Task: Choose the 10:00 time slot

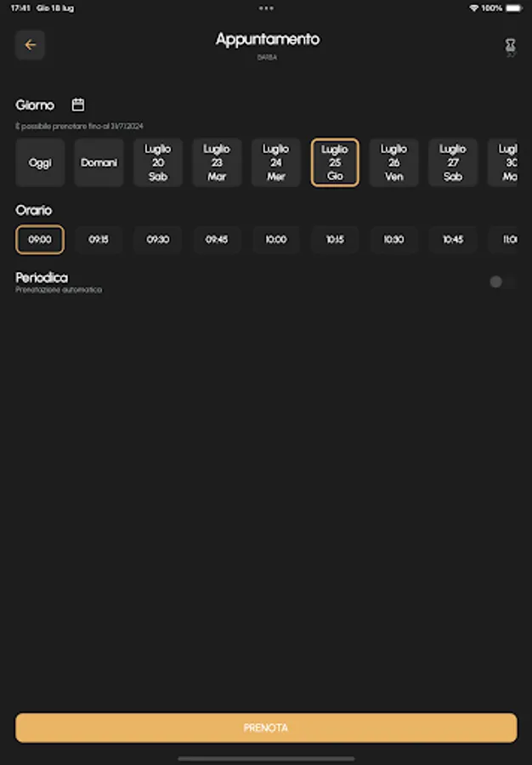Action: click(x=276, y=240)
